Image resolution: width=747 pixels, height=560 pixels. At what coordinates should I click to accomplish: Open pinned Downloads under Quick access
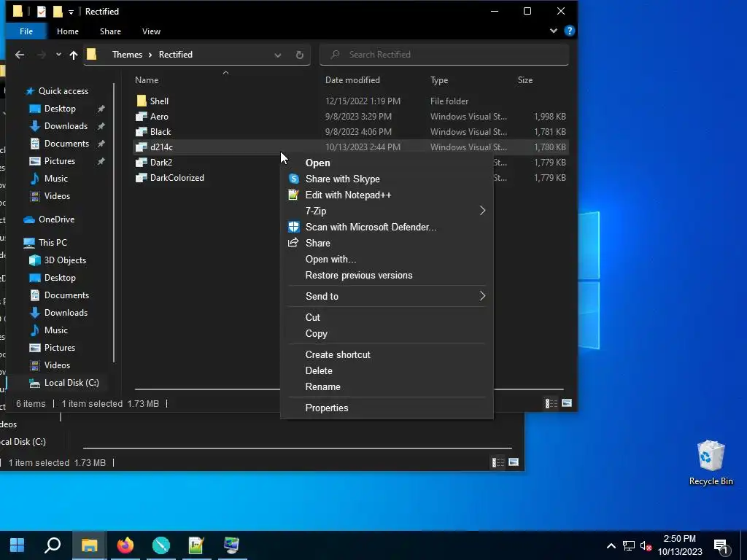click(x=66, y=126)
